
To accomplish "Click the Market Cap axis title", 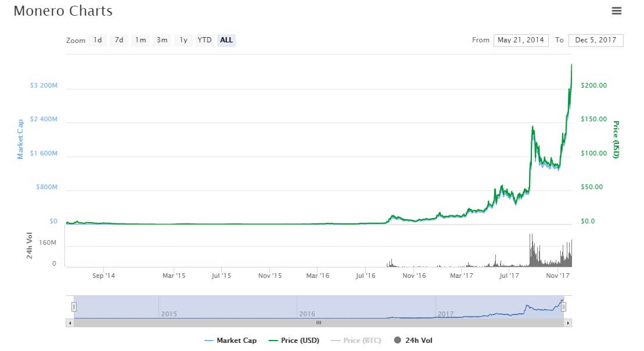I will (20, 139).
